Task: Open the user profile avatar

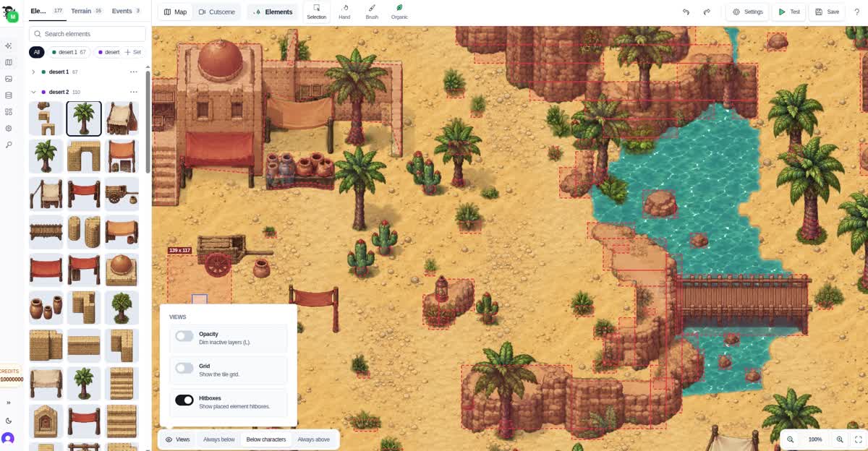Action: (x=8, y=438)
